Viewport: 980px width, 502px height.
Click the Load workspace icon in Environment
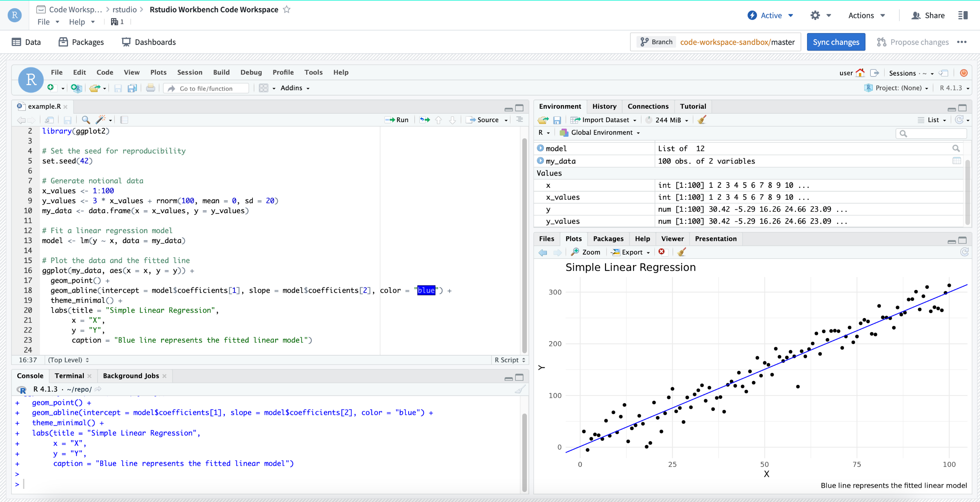point(543,120)
